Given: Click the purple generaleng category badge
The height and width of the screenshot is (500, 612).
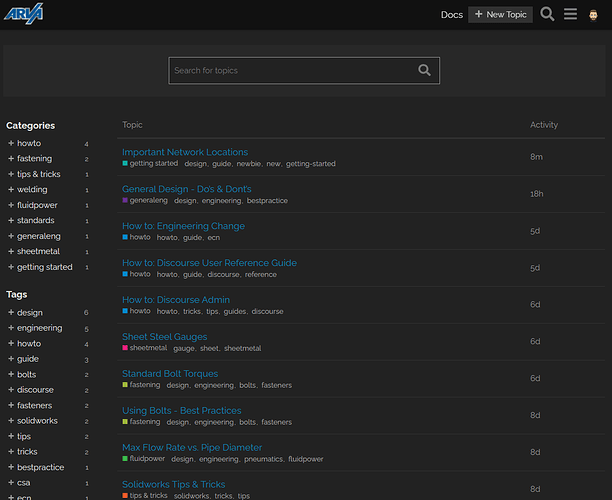Looking at the screenshot, I should (145, 201).
